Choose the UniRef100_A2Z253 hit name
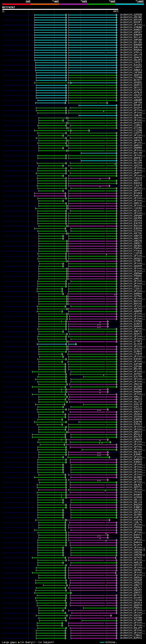146x644 pixels. (131, 90)
